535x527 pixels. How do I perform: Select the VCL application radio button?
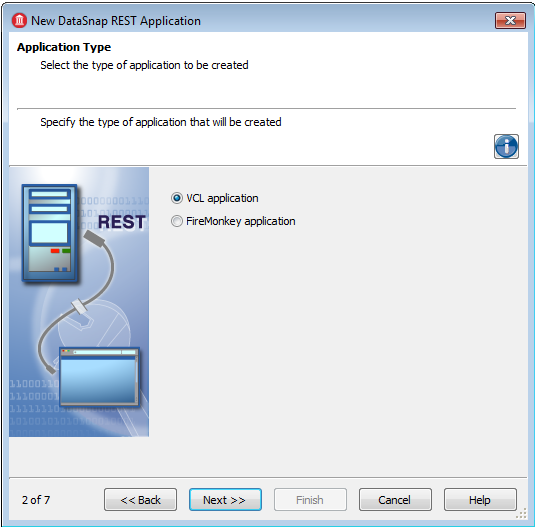pos(176,198)
